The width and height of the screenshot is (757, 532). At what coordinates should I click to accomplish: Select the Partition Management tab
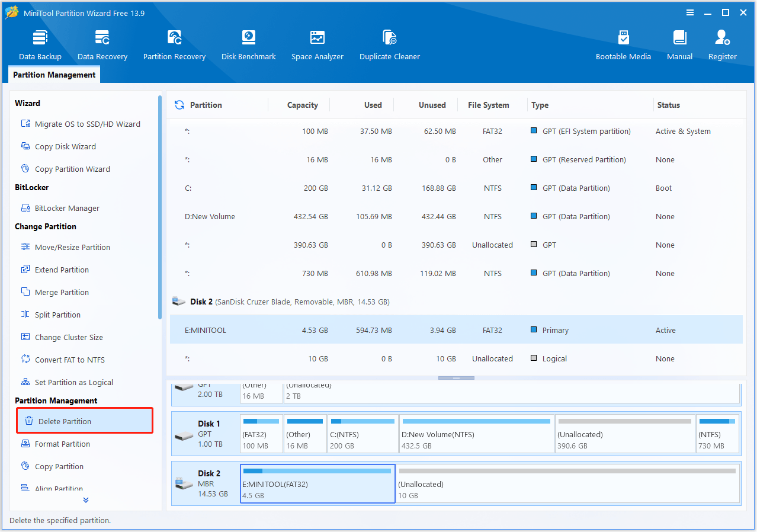click(x=54, y=75)
